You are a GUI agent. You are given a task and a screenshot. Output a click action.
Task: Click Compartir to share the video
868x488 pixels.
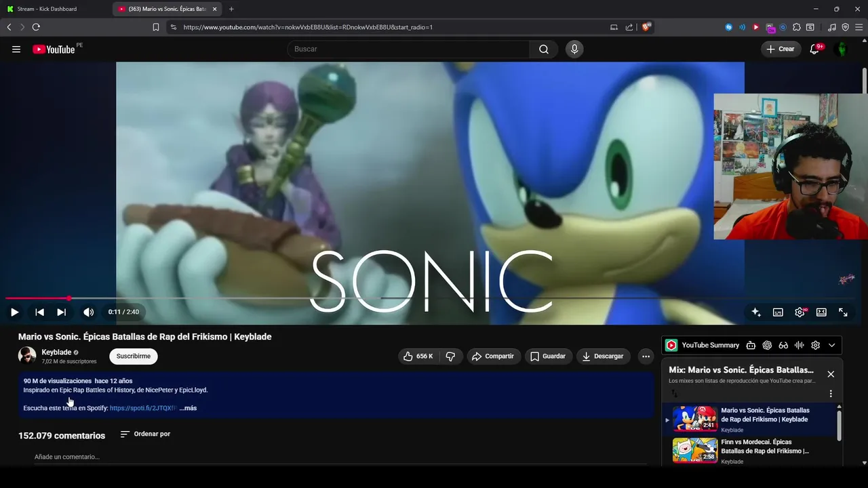[x=493, y=356]
